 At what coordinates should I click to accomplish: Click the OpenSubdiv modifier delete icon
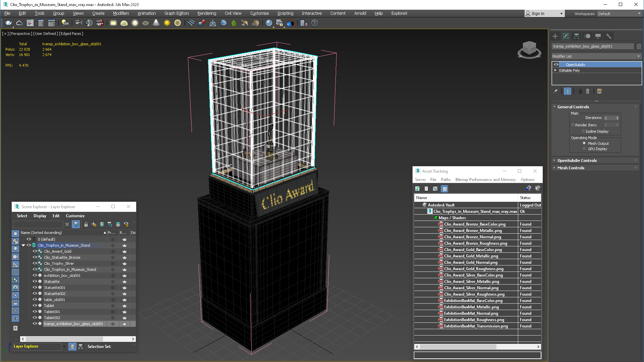(x=588, y=91)
